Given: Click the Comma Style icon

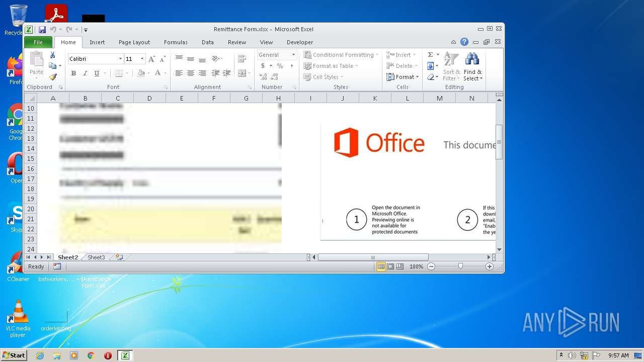Looking at the screenshot, I should 291,66.
